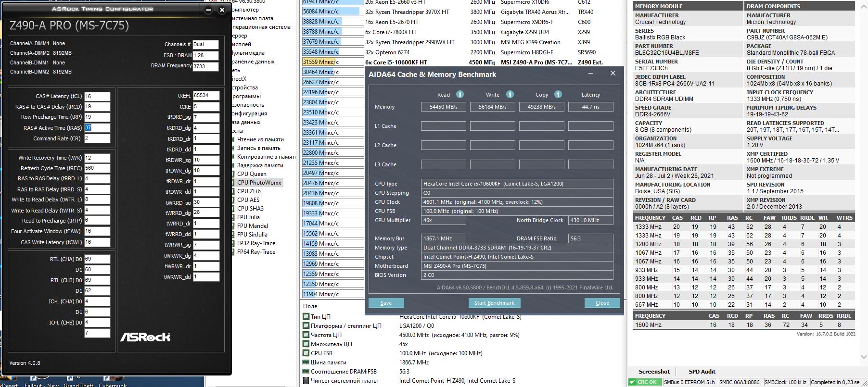
Task: Close the benchmark dialog using the Close button
Action: coord(602,303)
